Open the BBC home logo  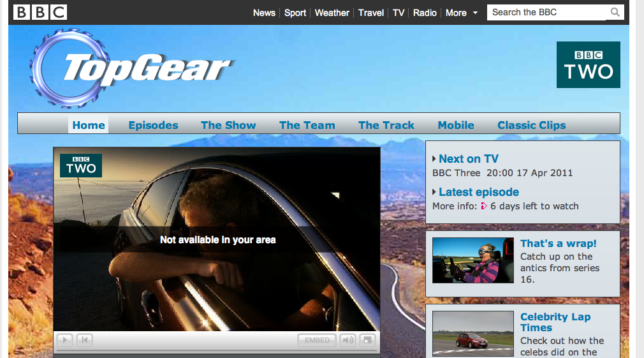click(x=40, y=12)
